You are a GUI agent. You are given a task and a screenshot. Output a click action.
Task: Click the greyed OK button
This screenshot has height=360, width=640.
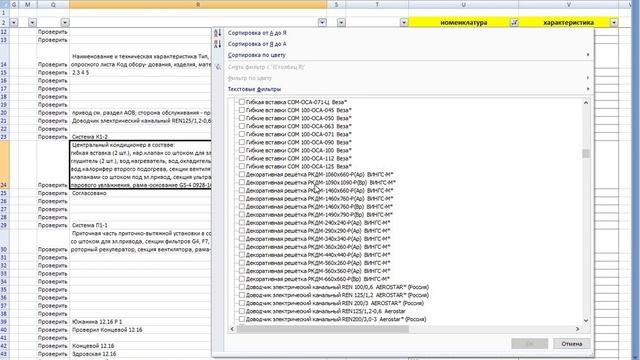click(529, 344)
